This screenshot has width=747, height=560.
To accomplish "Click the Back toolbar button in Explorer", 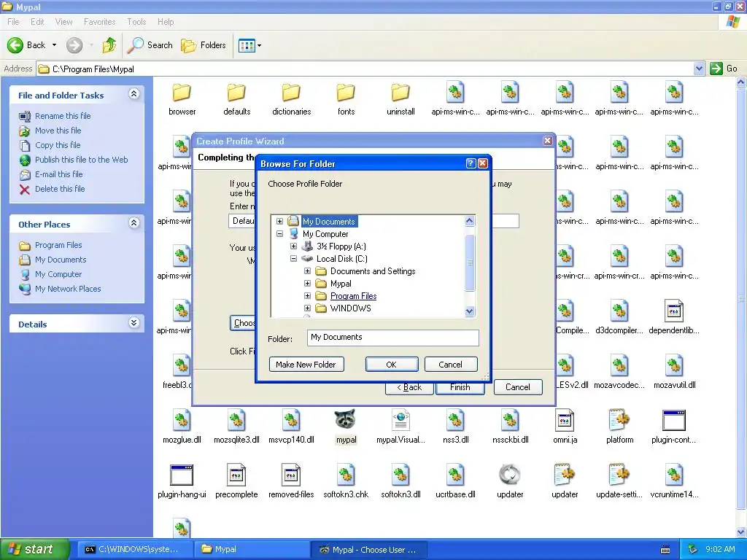I will (27, 45).
